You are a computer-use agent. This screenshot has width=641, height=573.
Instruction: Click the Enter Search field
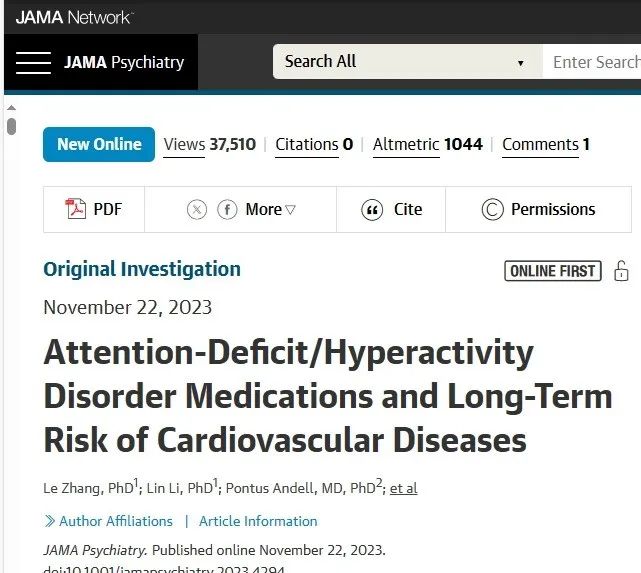pos(592,62)
